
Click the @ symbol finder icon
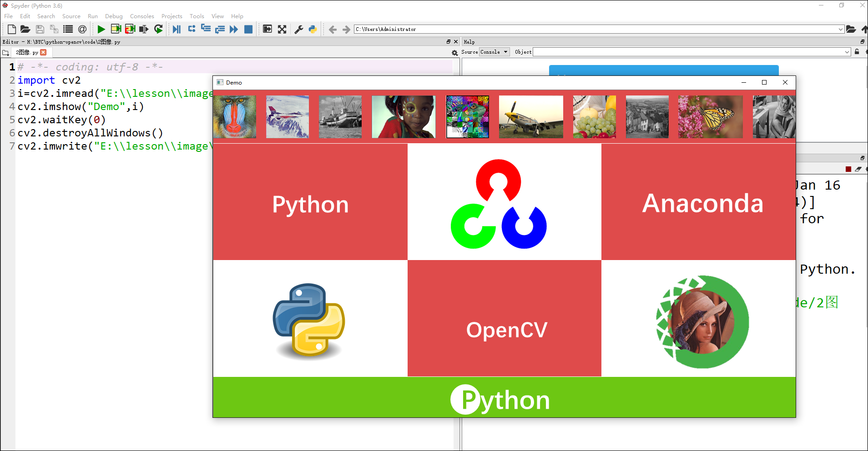pyautogui.click(x=82, y=29)
